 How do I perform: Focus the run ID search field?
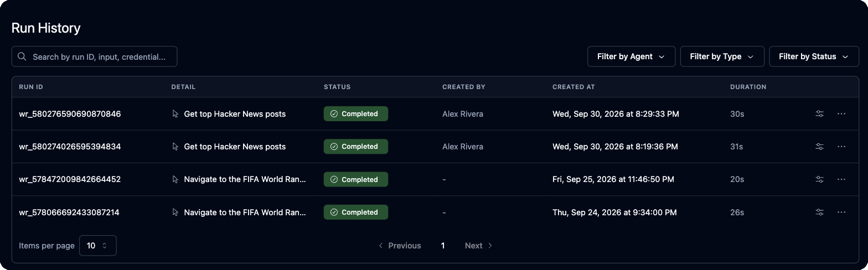coord(94,56)
